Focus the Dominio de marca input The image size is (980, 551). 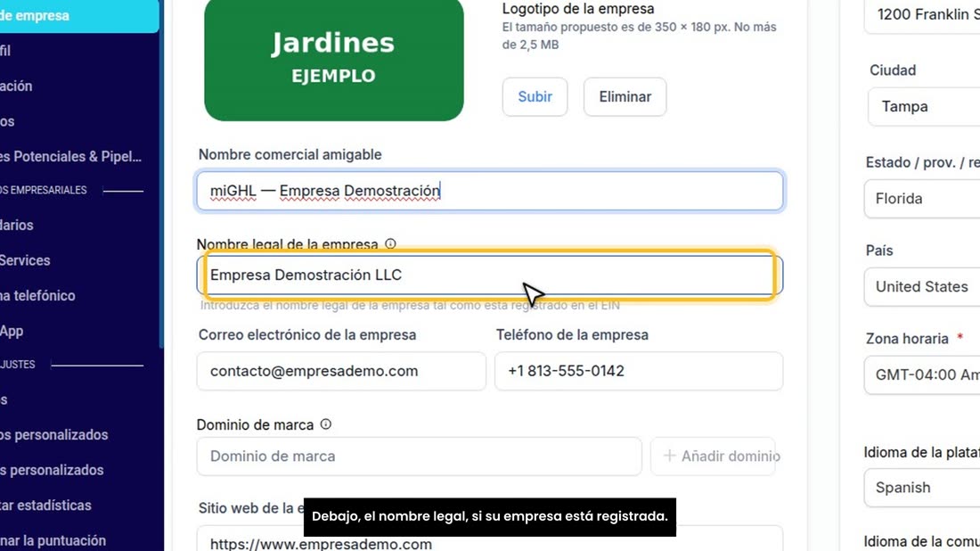[x=419, y=456]
